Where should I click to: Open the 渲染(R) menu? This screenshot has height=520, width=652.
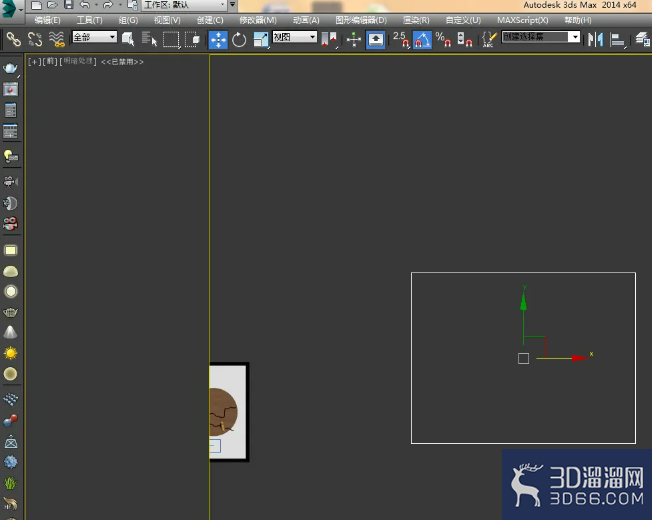(x=416, y=20)
